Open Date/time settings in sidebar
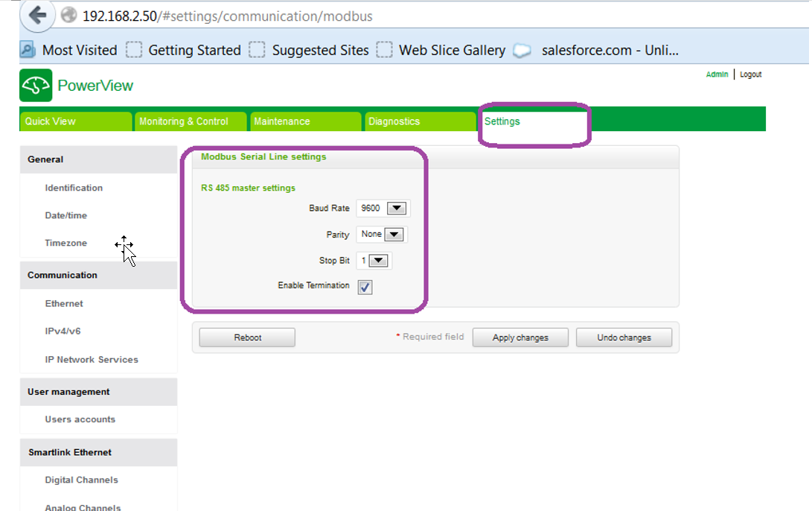Viewport: 812px width, 511px height. tap(65, 215)
